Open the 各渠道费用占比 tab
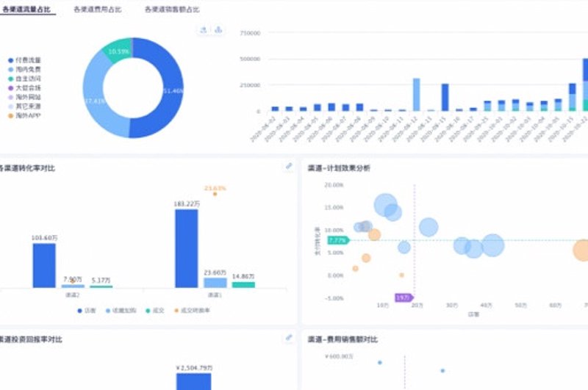588x390 pixels. pyautogui.click(x=98, y=10)
